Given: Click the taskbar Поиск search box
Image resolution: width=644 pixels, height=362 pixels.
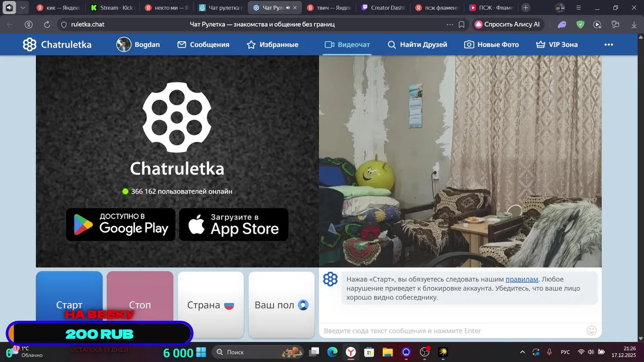Looking at the screenshot, I should [x=258, y=352].
